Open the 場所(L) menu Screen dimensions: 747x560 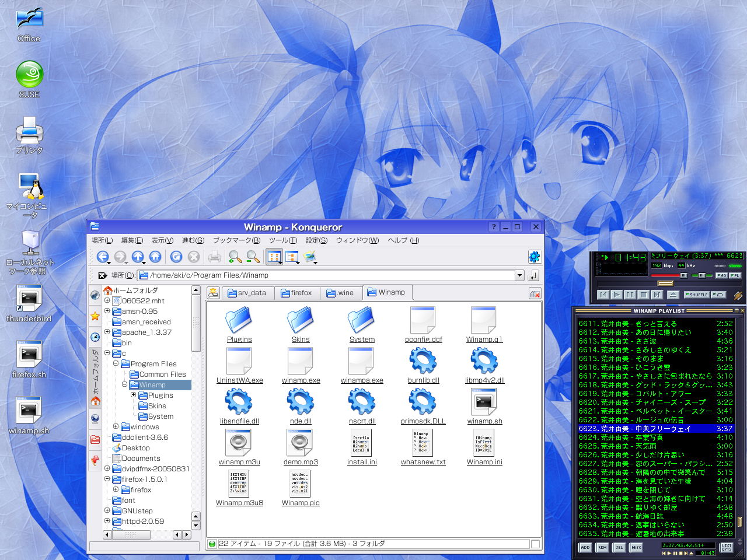click(102, 240)
